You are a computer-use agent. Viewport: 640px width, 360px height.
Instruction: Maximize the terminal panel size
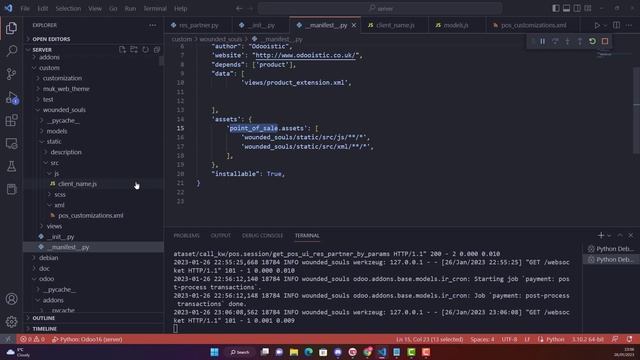coord(620,236)
